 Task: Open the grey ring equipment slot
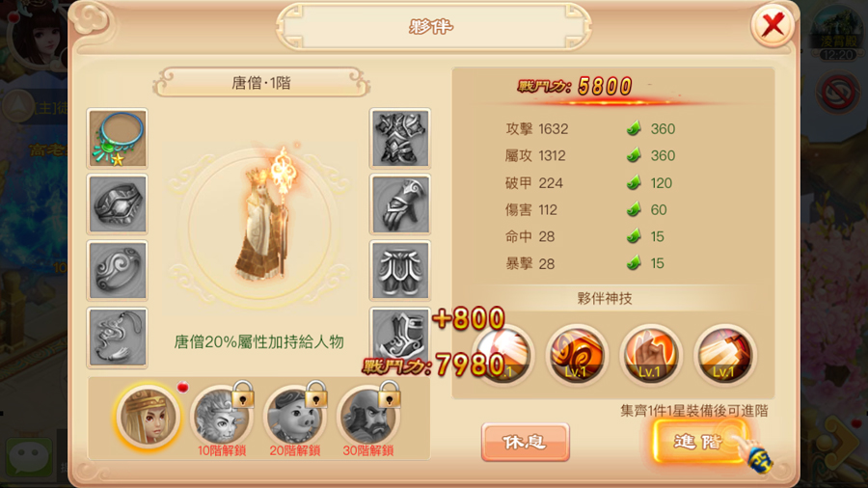click(x=118, y=271)
